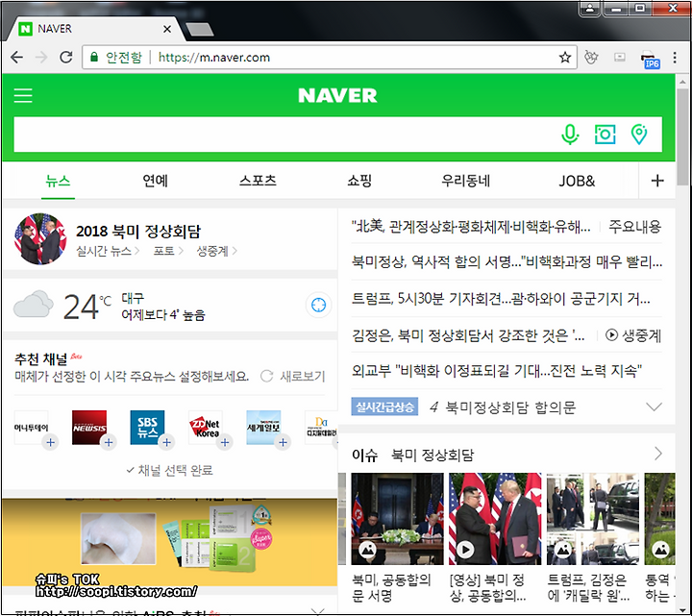The width and height of the screenshot is (692, 616).
Task: Click the Chrome user profile button
Action: point(589,8)
